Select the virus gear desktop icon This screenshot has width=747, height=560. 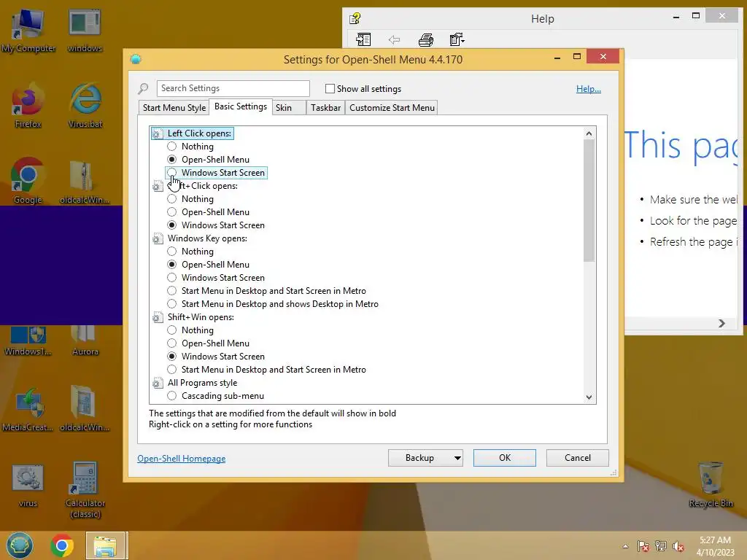click(28, 485)
